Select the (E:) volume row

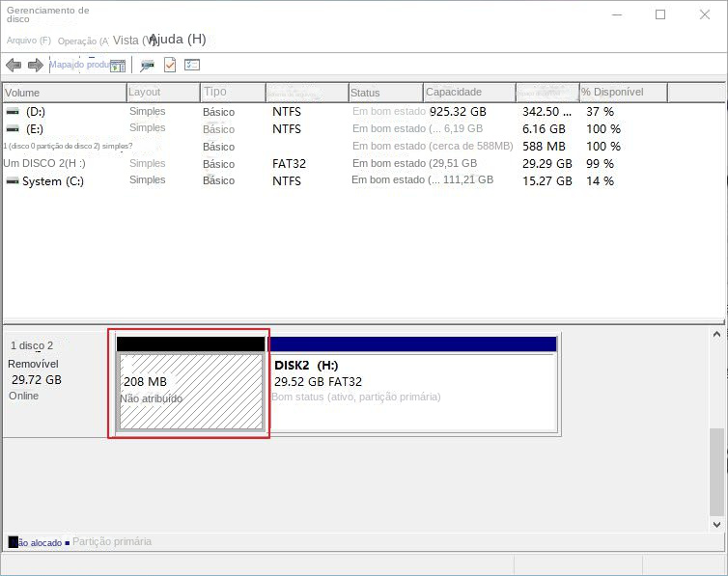[x=363, y=128]
